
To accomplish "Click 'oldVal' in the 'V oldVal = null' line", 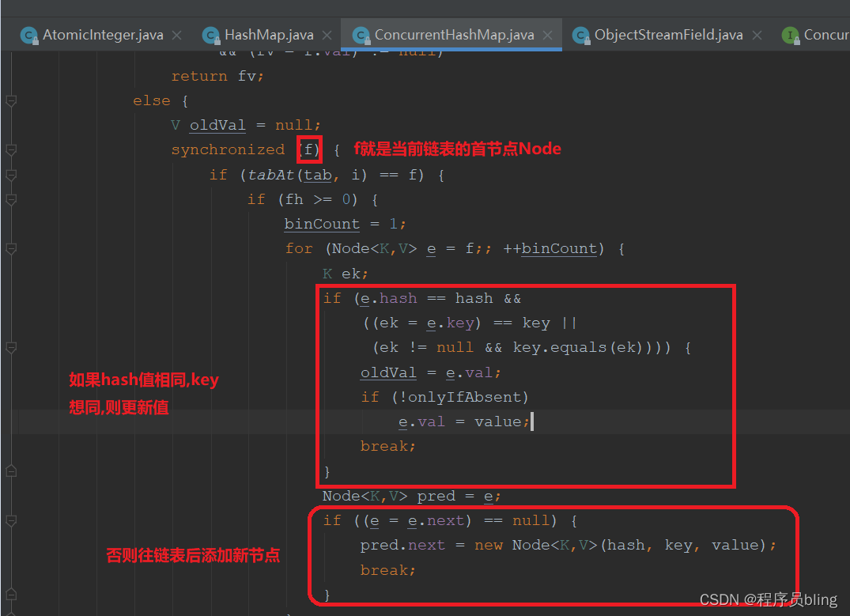I will pos(217,125).
